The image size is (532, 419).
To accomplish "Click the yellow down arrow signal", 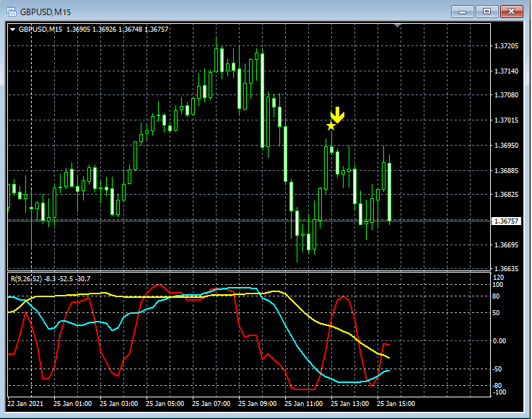I will (338, 115).
